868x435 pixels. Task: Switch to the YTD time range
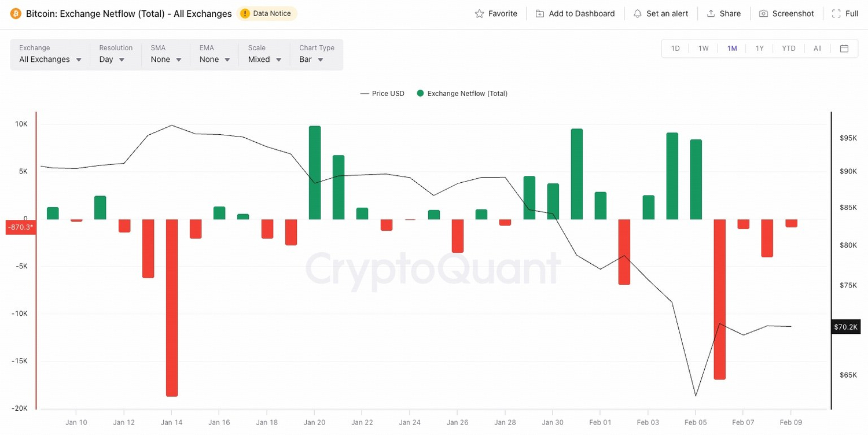tap(788, 49)
